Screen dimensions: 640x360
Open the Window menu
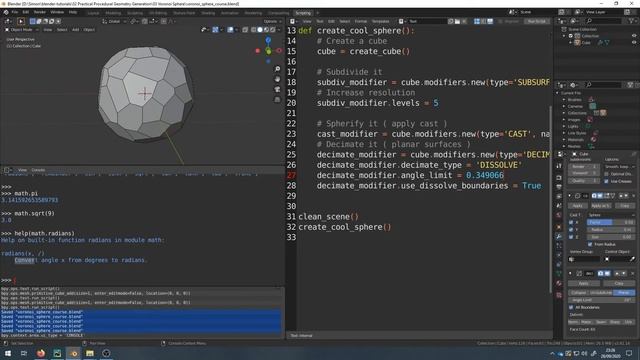tap(57, 12)
